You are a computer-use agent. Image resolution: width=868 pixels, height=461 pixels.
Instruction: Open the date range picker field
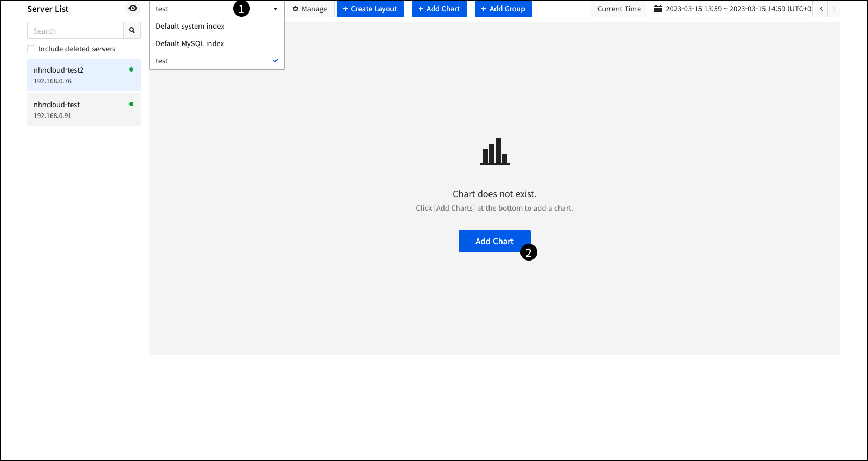737,9
